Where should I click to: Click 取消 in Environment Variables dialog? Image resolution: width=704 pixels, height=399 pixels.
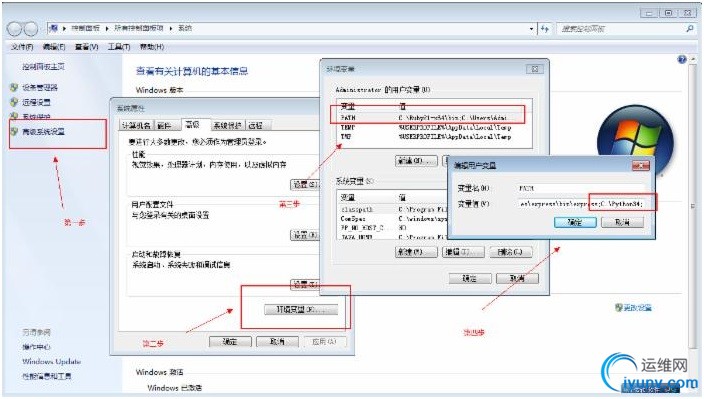(517, 278)
